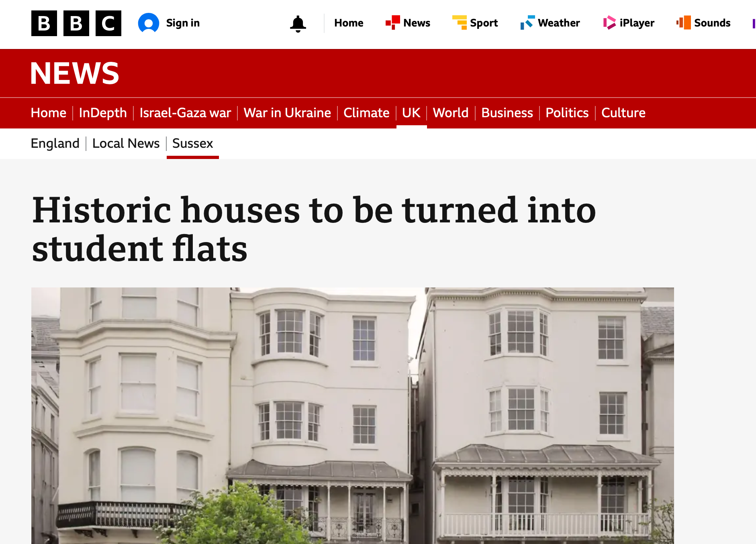Image resolution: width=756 pixels, height=544 pixels.
Task: Click the blue account avatar icon
Action: [149, 23]
